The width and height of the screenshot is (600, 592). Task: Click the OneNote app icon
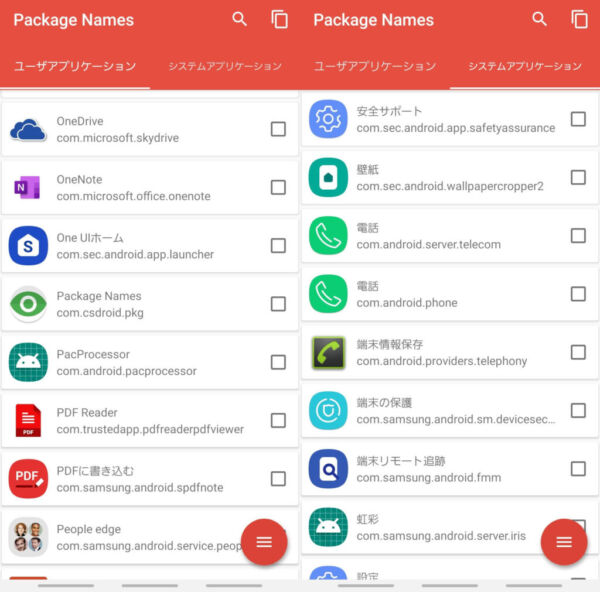[28, 188]
